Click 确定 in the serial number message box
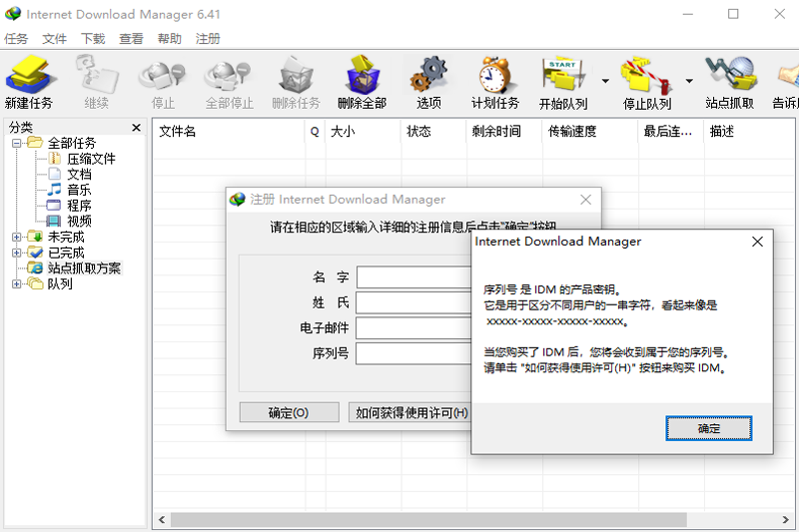Image resolution: width=799 pixels, height=532 pixels. (708, 428)
